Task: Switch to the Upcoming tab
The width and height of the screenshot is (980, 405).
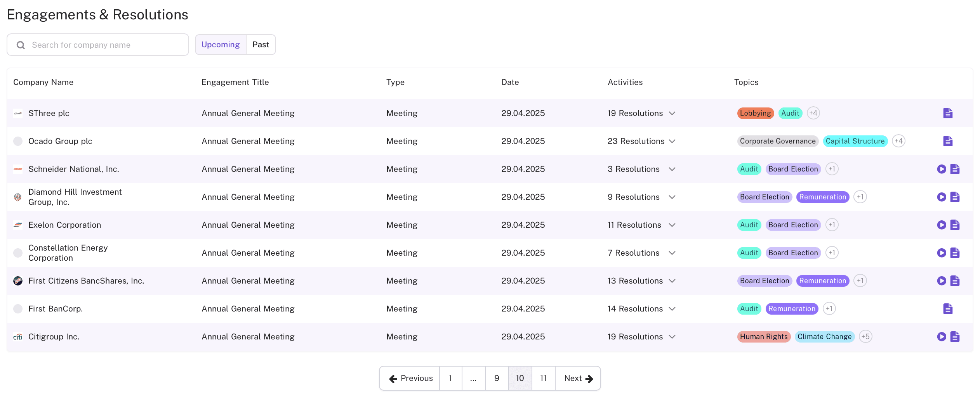Action: pyautogui.click(x=221, y=45)
